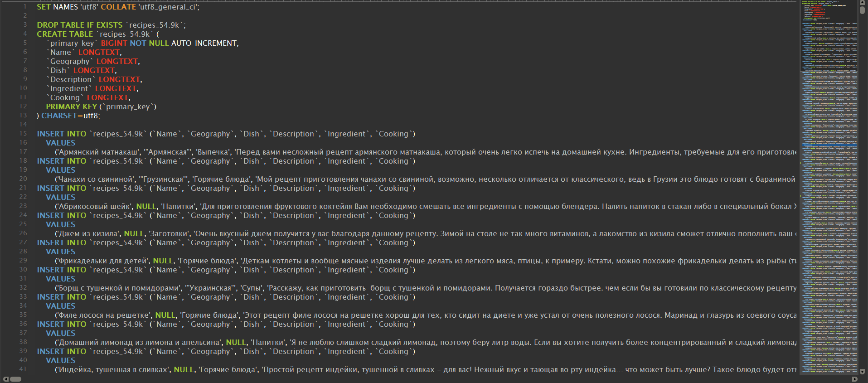Click 'DROP TABLE IF EXISTS' text
The image size is (868, 383).
[79, 25]
